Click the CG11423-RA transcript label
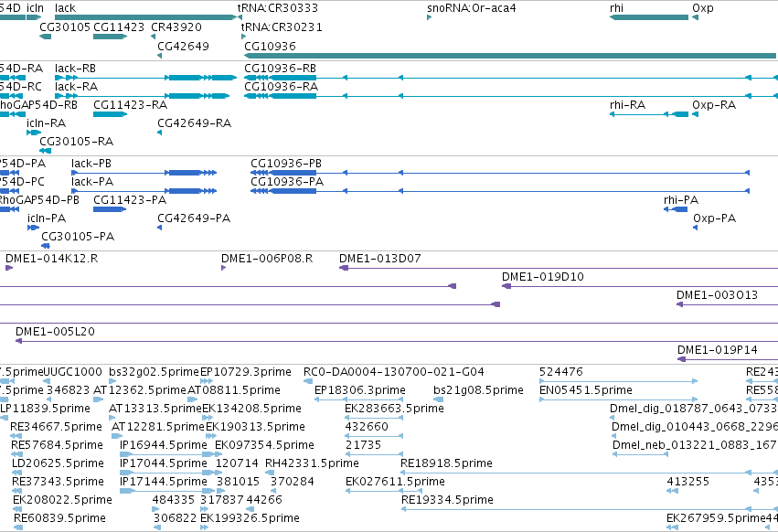Screen dimensions: 778x532 click(131, 105)
